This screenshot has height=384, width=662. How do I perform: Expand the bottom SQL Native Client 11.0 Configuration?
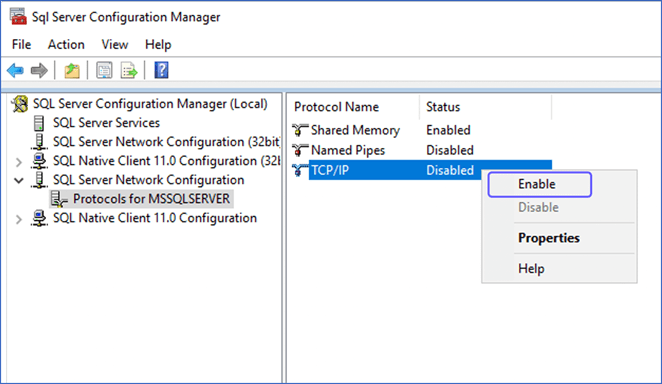click(19, 219)
